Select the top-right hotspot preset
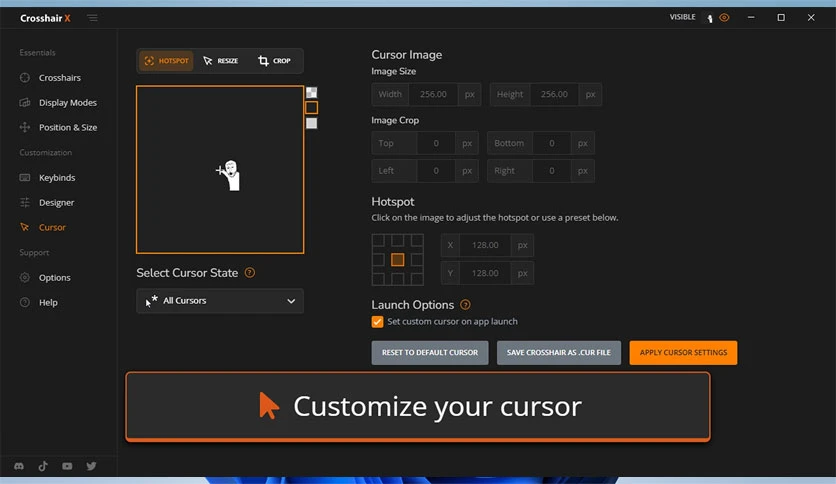The height and width of the screenshot is (484, 836). [417, 240]
